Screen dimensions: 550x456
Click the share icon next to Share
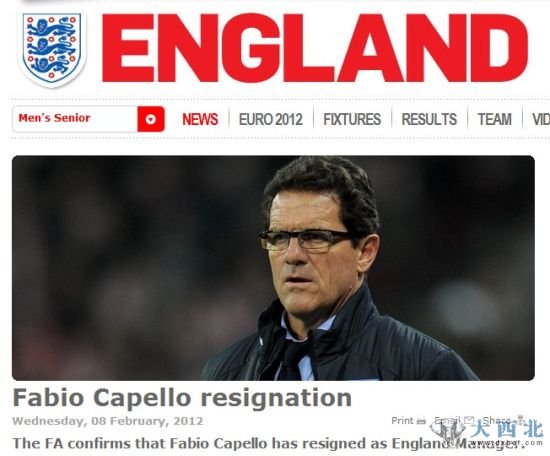pos(521,420)
